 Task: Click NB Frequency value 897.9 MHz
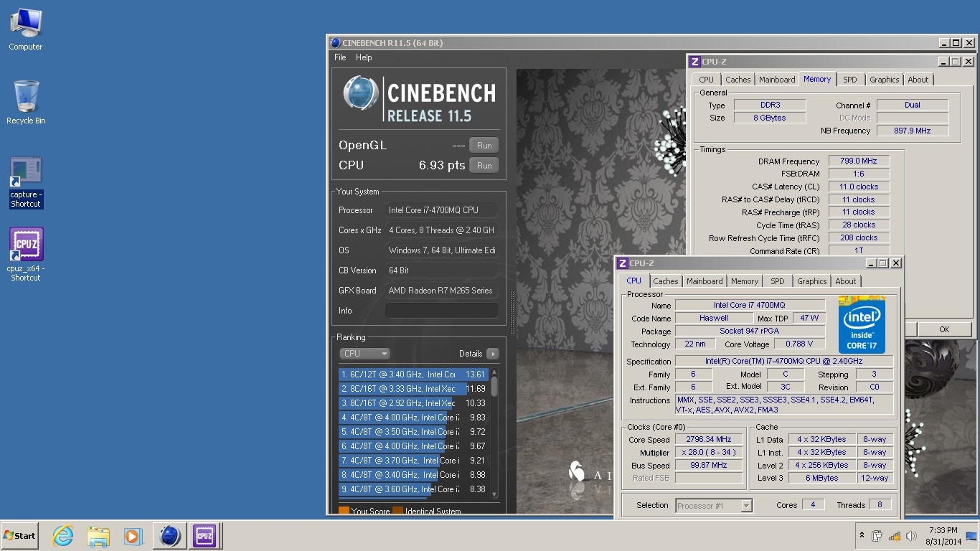click(913, 131)
